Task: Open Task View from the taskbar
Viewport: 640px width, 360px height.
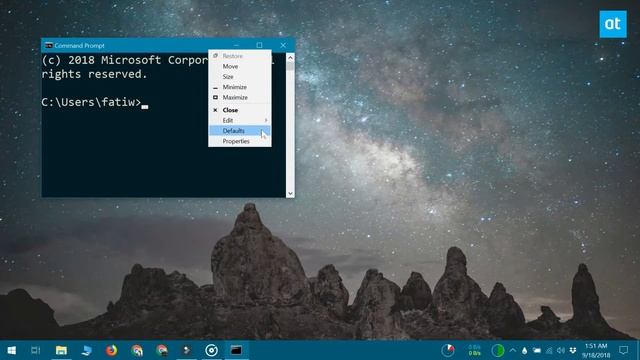Action: coord(36,350)
